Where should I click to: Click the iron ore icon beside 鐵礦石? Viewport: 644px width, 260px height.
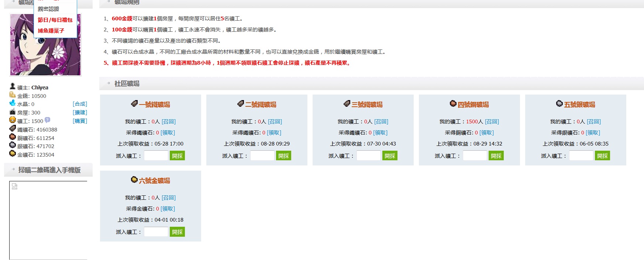point(13,129)
